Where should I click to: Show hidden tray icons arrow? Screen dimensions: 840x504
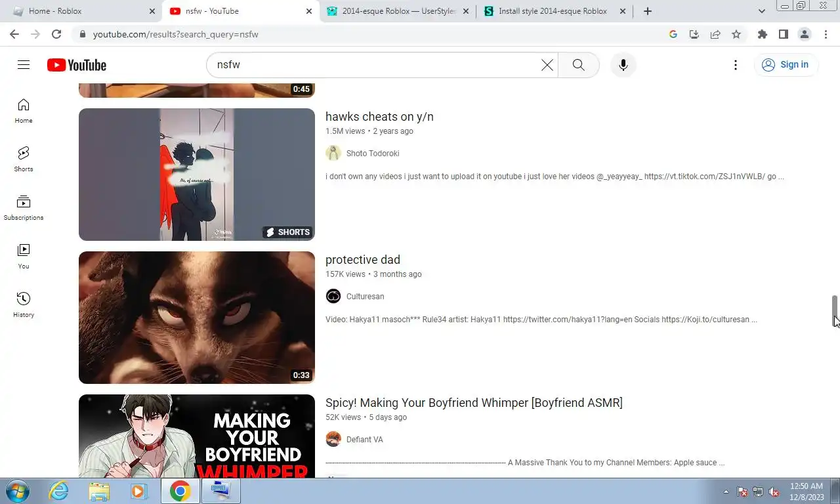(726, 492)
